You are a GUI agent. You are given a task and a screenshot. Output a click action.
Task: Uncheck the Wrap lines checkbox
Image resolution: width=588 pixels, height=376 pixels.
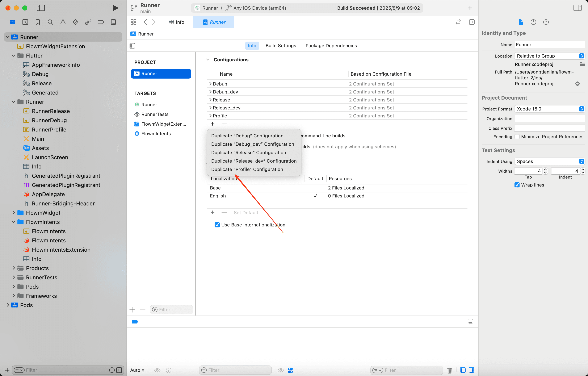click(x=517, y=185)
